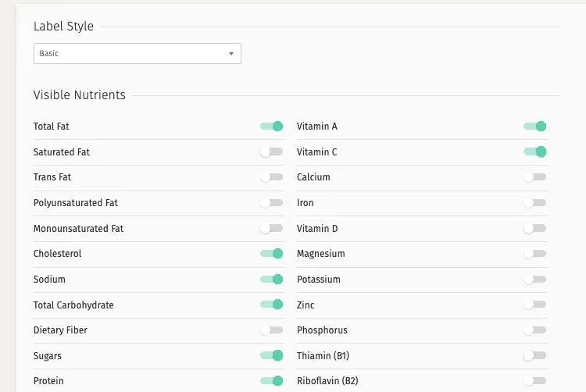This screenshot has height=392, width=586.
Task: Click the Dietary Fiber label text
Action: pos(60,330)
